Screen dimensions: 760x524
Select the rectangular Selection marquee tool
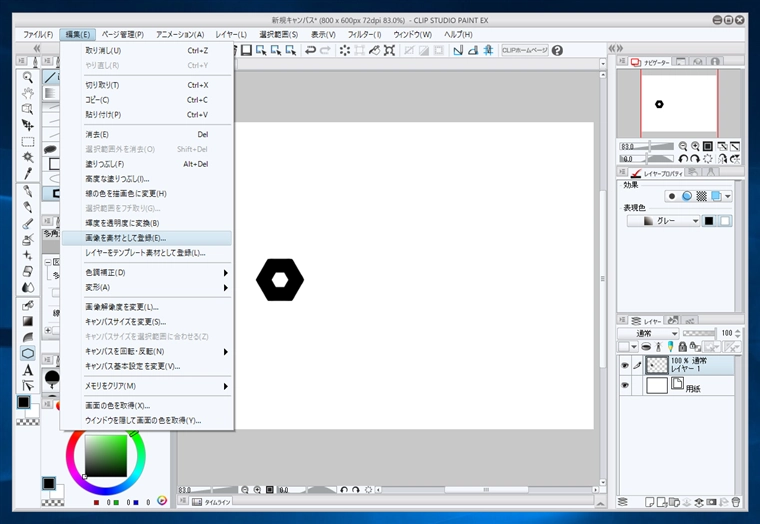[x=28, y=141]
